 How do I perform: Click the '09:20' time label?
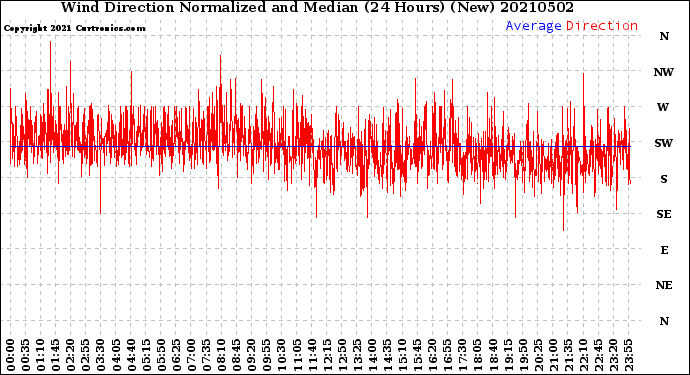pyautogui.click(x=252, y=355)
